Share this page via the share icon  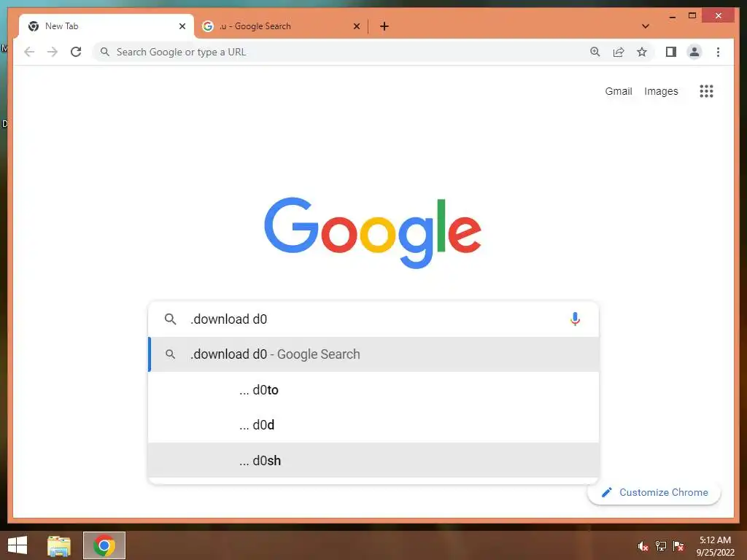click(x=619, y=52)
